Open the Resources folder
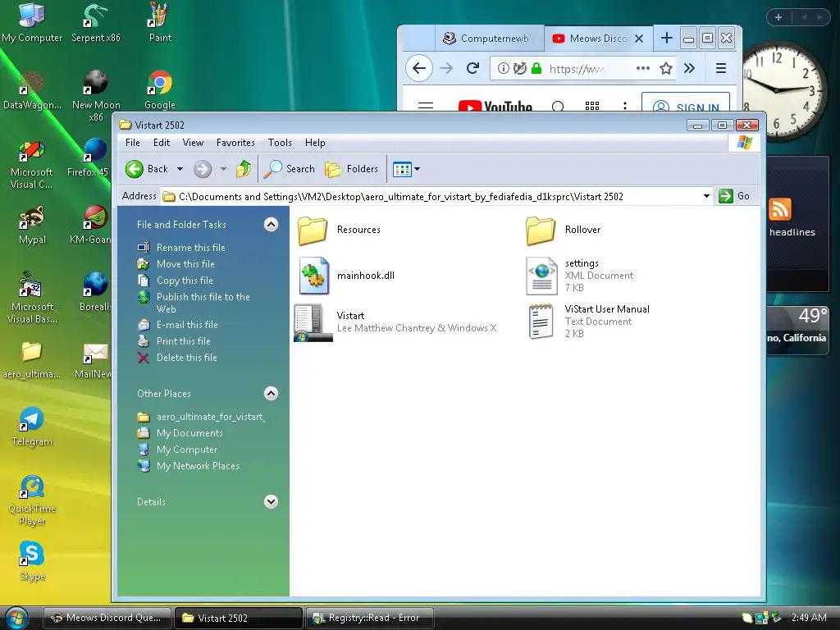 339,231
